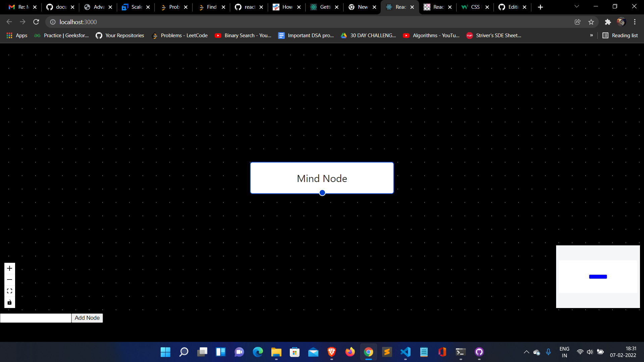The image size is (644, 362).
Task: Select the fit-view control in React Flow controls
Action: (x=9, y=291)
